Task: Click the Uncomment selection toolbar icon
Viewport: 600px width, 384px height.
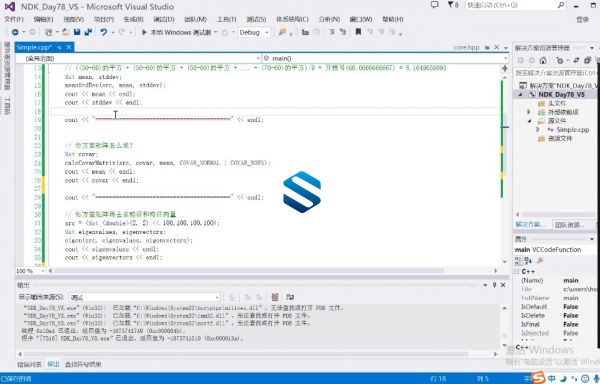Action: pos(343,33)
